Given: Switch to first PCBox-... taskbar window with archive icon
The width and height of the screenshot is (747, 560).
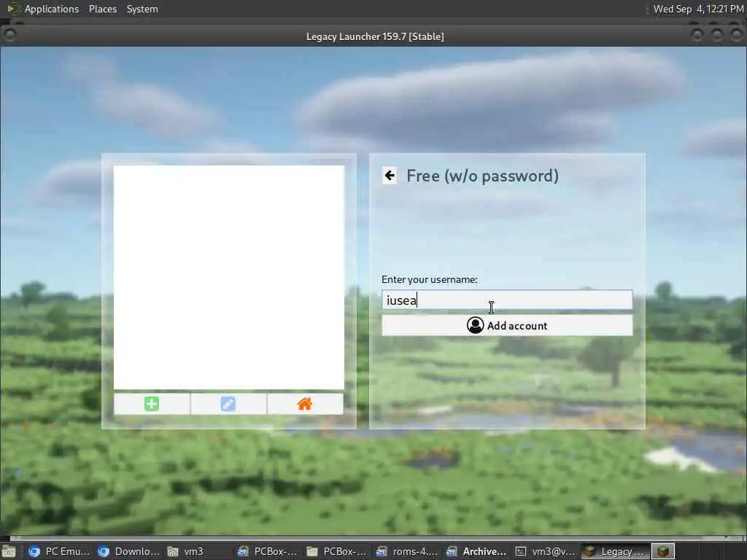Looking at the screenshot, I should pos(267,551).
